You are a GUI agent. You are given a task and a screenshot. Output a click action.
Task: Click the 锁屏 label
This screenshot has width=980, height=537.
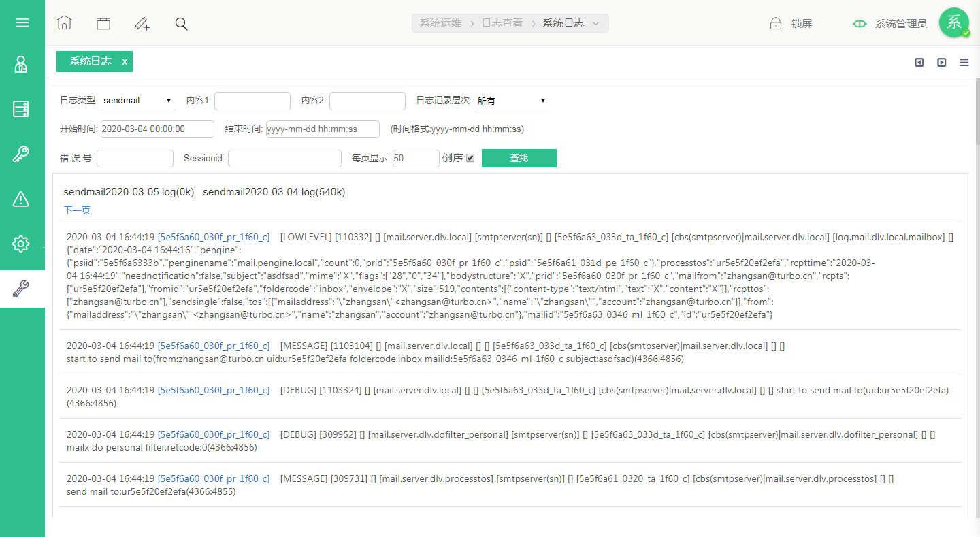[802, 24]
